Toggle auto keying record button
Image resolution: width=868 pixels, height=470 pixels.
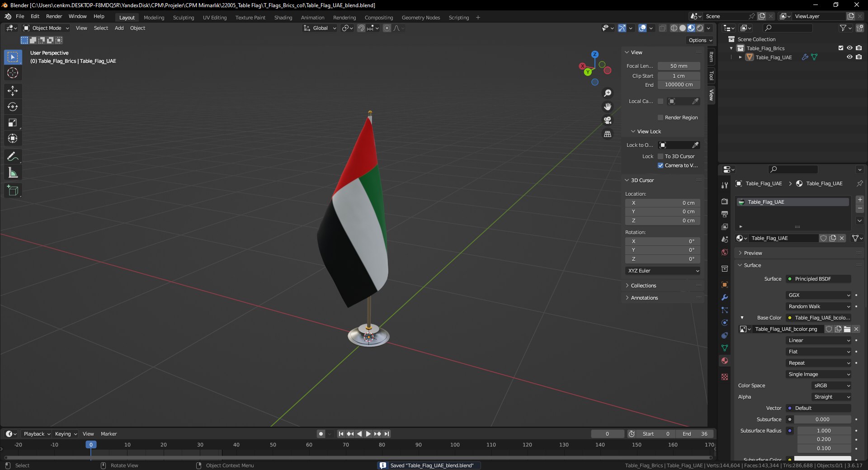(x=321, y=434)
